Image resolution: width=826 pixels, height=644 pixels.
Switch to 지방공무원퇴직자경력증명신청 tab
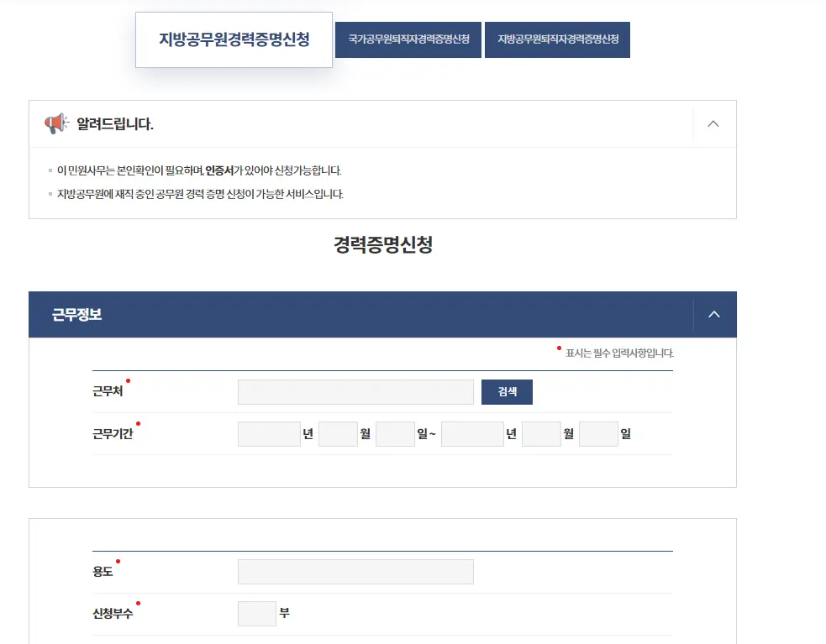click(x=557, y=39)
